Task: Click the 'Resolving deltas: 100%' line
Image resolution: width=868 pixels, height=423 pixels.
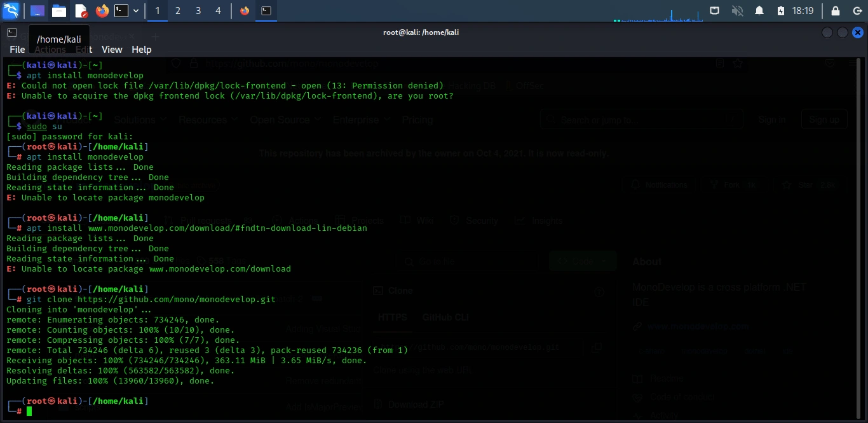Action: pyautogui.click(x=121, y=371)
